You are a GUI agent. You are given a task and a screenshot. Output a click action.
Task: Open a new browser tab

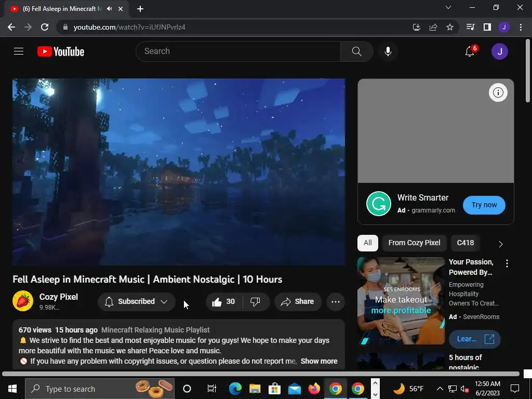140,9
